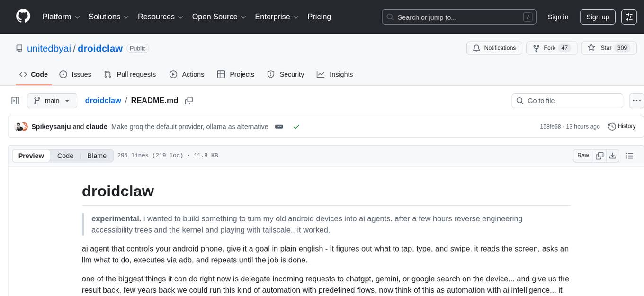Switch to Blame view
644x296 pixels.
coord(97,156)
